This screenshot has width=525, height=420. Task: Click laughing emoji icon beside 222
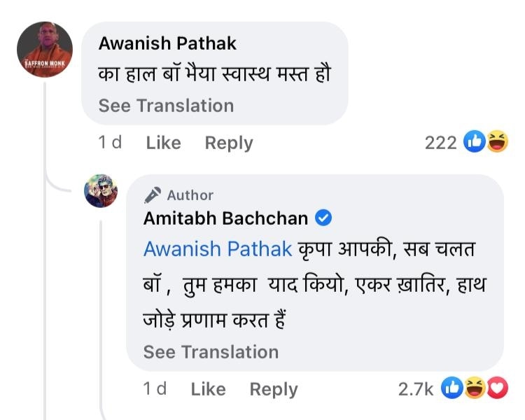coord(496,143)
